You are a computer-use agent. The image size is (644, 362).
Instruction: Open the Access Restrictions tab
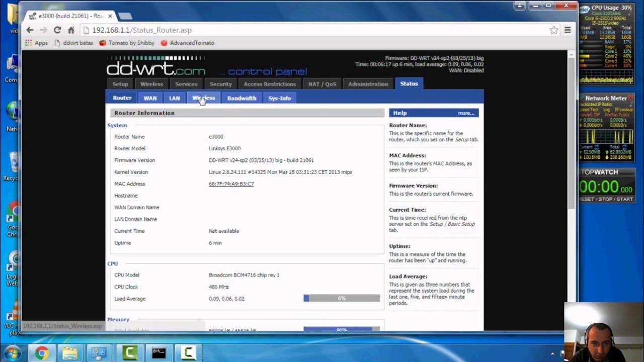click(270, 84)
